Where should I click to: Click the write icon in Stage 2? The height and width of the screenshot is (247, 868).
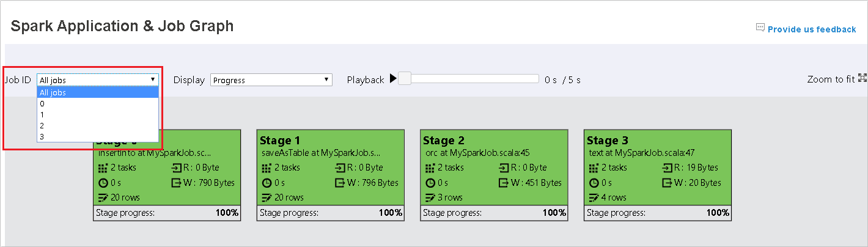(504, 183)
